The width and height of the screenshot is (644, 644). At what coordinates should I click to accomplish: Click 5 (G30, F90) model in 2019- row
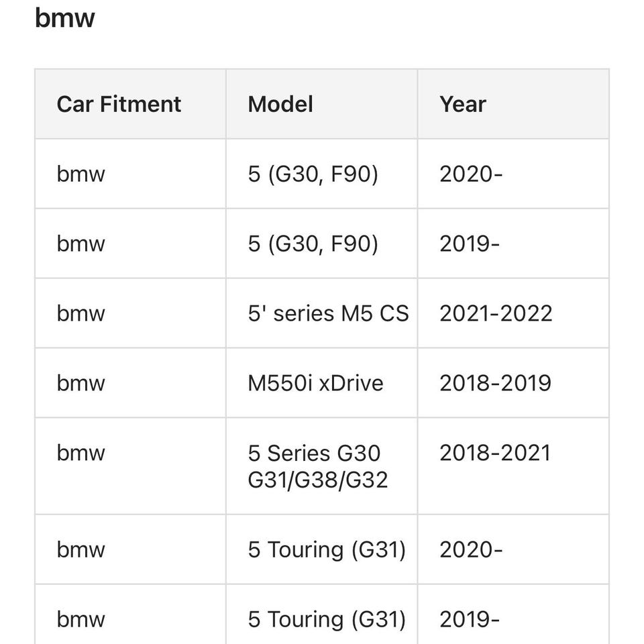coord(313,244)
